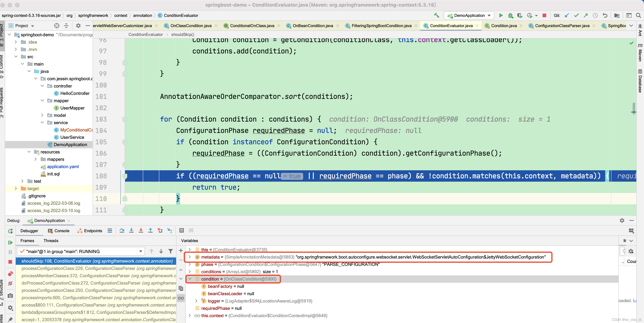This screenshot has width=644, height=323.
Task: Switch to Threads tab
Action: pos(51,240)
